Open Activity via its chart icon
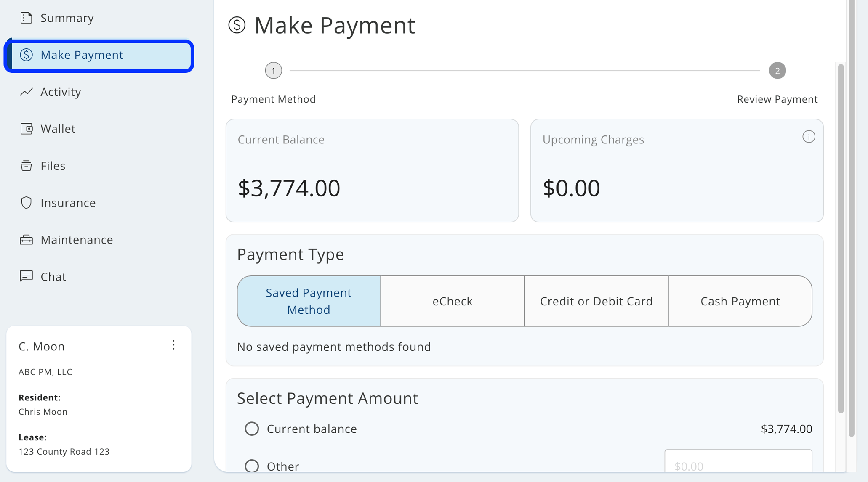The height and width of the screenshot is (482, 868). (x=26, y=92)
